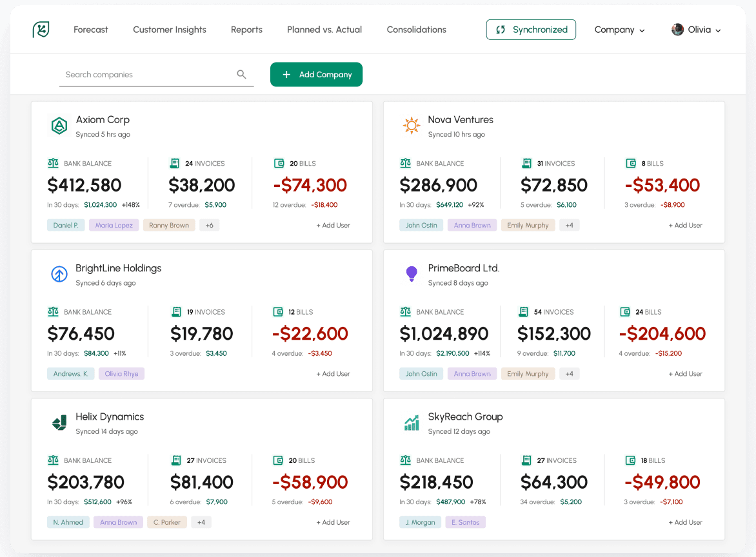
Task: Open the Forecast menu item
Action: (x=91, y=30)
